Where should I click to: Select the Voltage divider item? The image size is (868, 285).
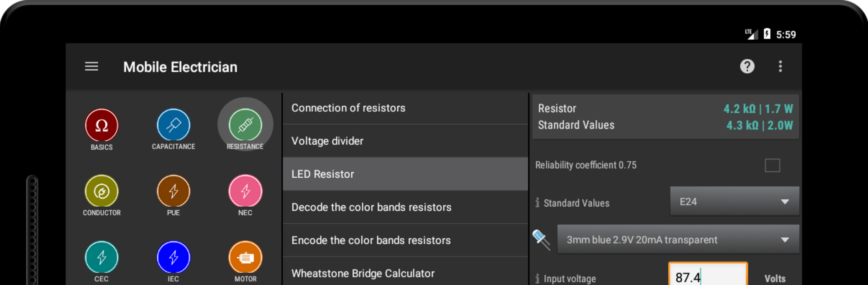pyautogui.click(x=405, y=141)
